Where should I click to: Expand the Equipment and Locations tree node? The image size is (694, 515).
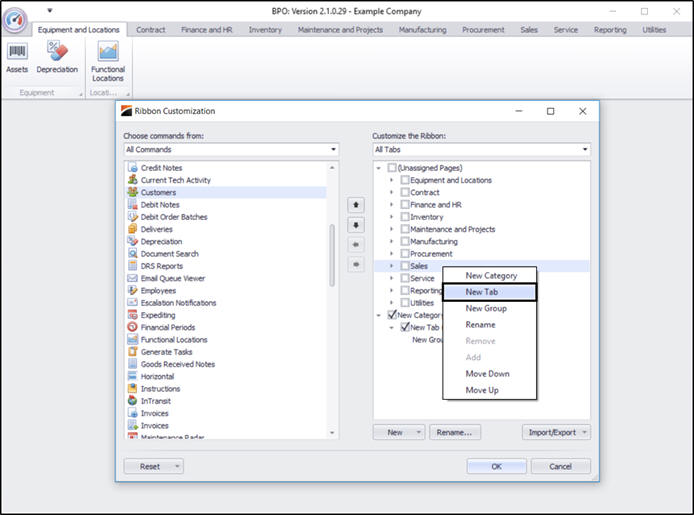[x=391, y=180]
